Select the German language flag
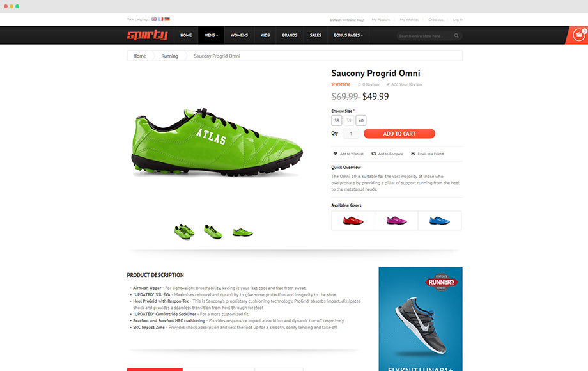588x371 pixels. (x=167, y=19)
